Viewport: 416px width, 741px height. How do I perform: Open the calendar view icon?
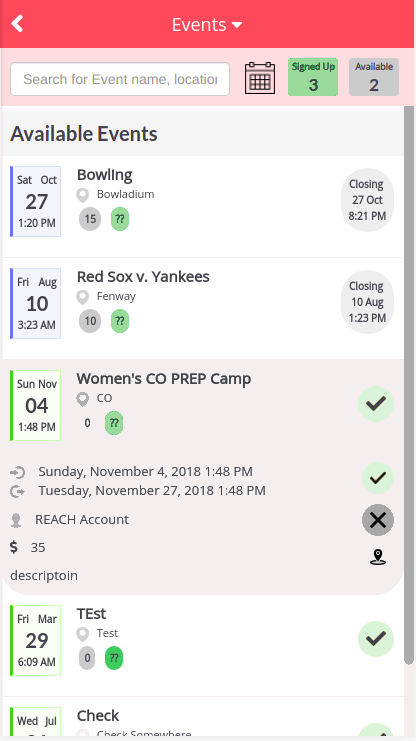pyautogui.click(x=260, y=78)
